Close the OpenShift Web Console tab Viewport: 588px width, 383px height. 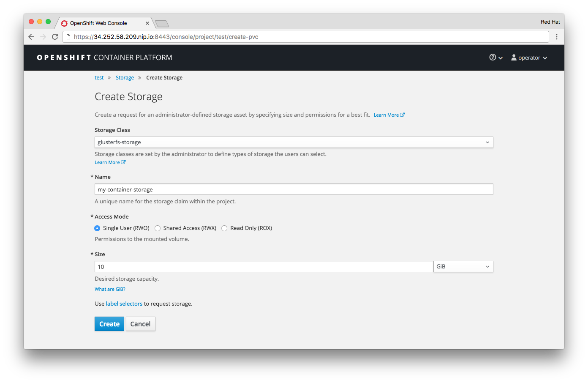(x=147, y=23)
